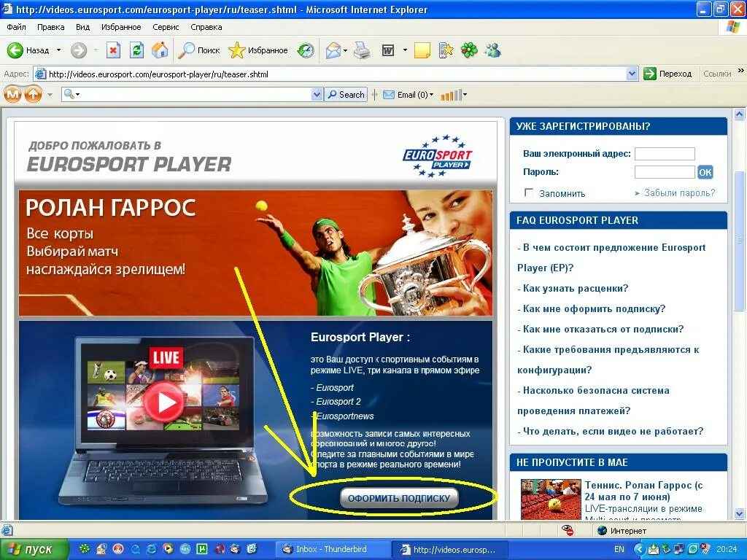Open FAQ link Что делать, если видео не работает?

coord(613,431)
